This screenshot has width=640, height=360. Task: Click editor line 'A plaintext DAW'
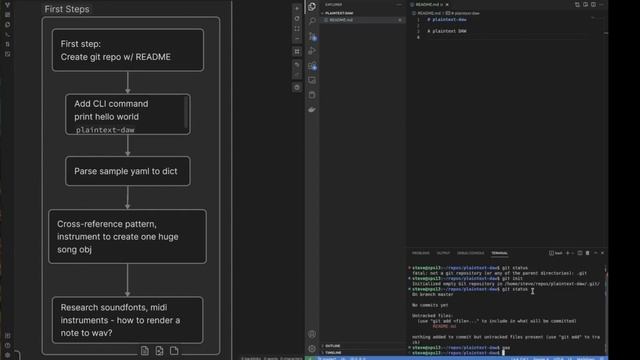pyautogui.click(x=447, y=31)
